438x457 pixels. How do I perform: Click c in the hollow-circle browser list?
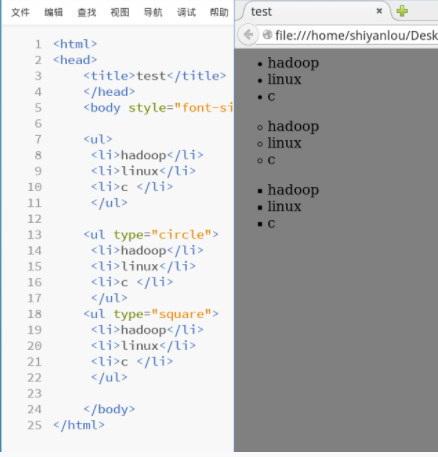[271, 160]
